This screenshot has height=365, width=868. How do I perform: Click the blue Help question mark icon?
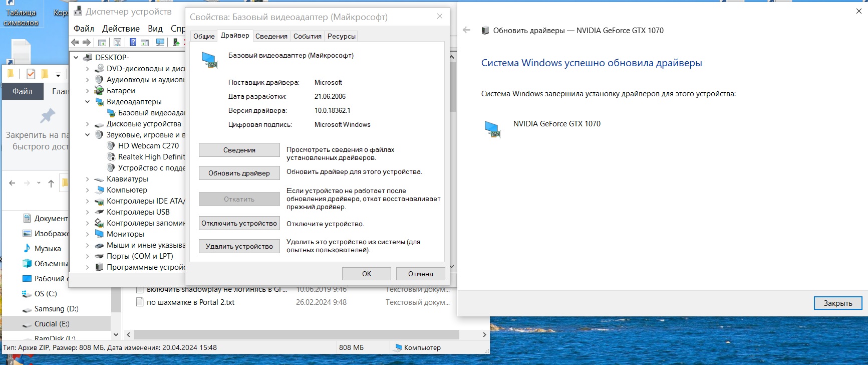133,43
